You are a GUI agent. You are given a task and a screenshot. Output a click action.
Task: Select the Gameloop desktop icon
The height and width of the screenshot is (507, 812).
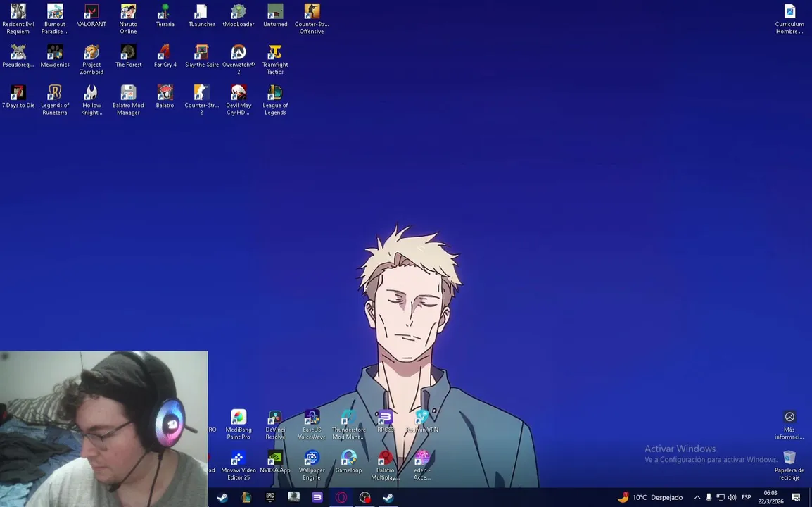point(348,462)
